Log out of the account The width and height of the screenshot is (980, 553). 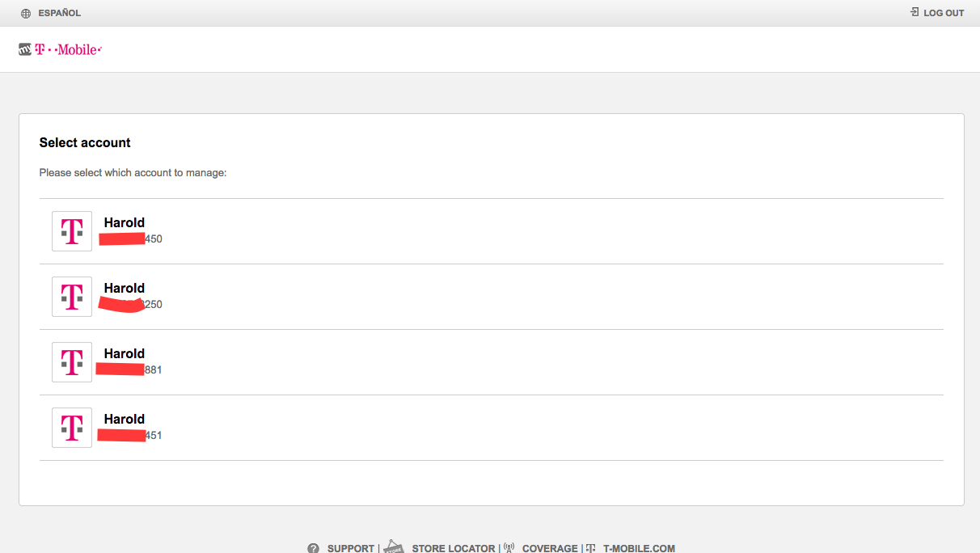944,13
